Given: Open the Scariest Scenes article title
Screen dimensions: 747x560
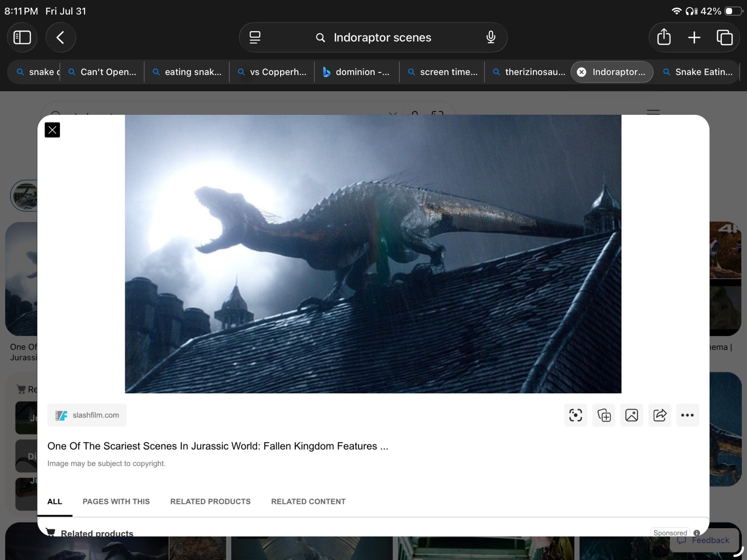Looking at the screenshot, I should click(218, 446).
